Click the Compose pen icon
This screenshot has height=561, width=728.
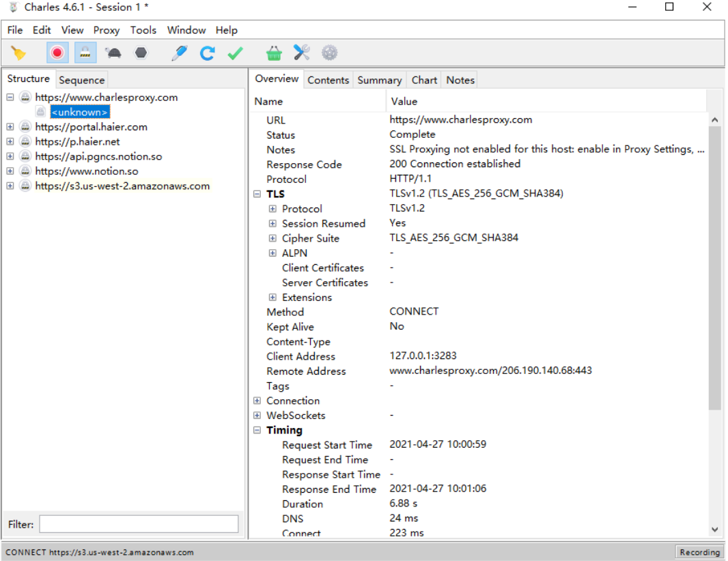[179, 53]
